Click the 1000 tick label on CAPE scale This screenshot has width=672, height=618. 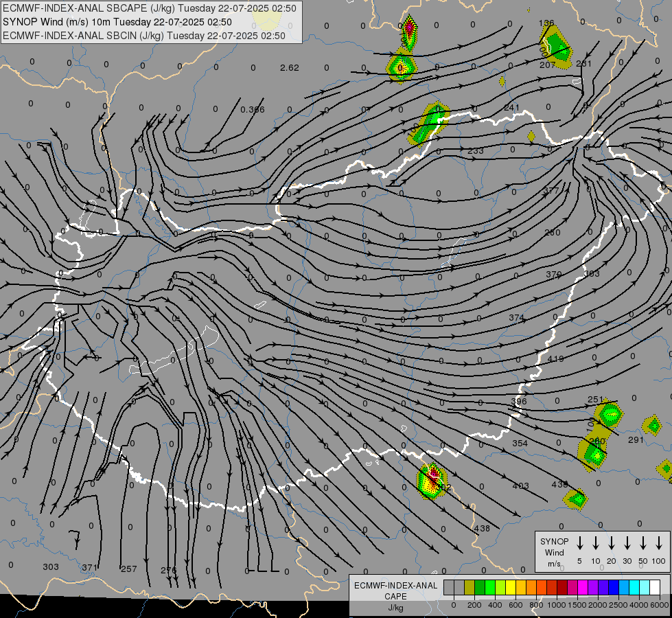(556, 605)
